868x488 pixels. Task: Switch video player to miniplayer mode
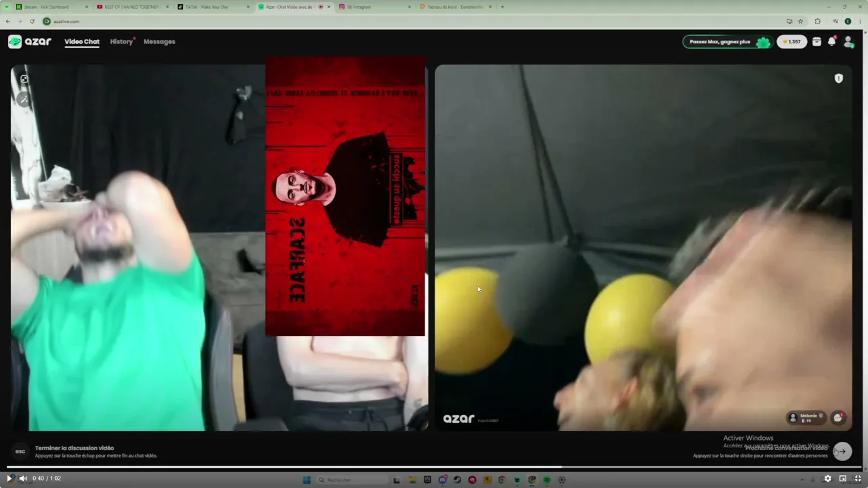pyautogui.click(x=843, y=479)
